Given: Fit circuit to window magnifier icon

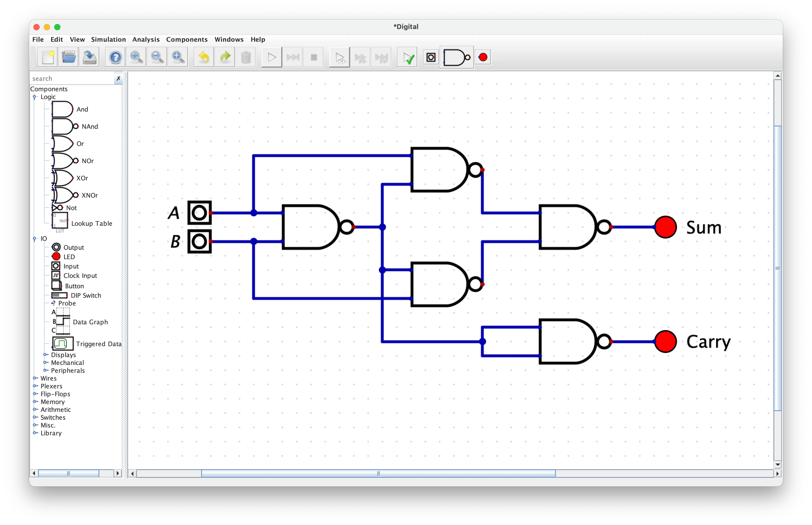Looking at the screenshot, I should (178, 57).
